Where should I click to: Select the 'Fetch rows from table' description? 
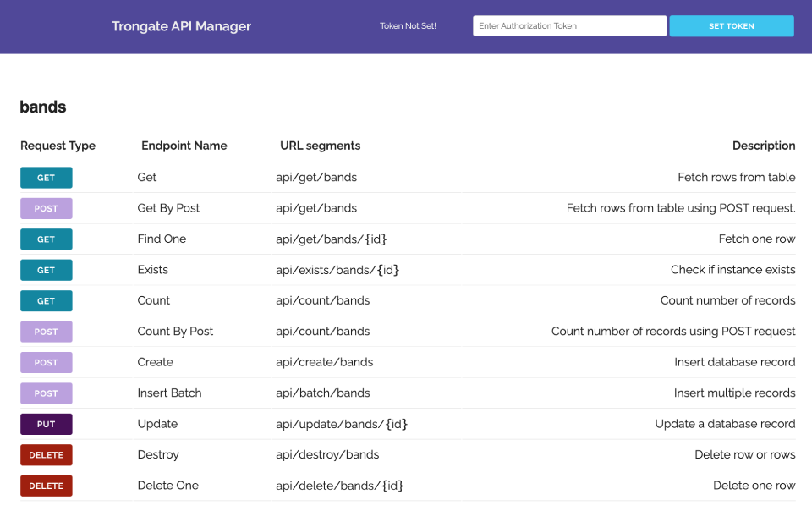(737, 177)
